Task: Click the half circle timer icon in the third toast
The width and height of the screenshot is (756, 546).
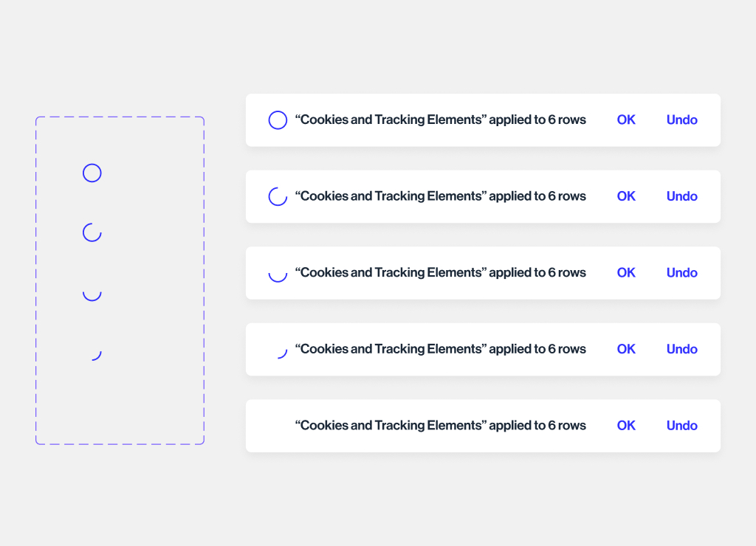Action: [x=278, y=275]
